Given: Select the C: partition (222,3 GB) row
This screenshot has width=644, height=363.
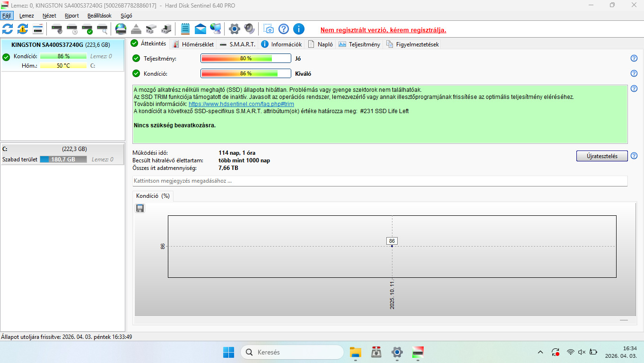Looking at the screenshot, I should pyautogui.click(x=62, y=154).
